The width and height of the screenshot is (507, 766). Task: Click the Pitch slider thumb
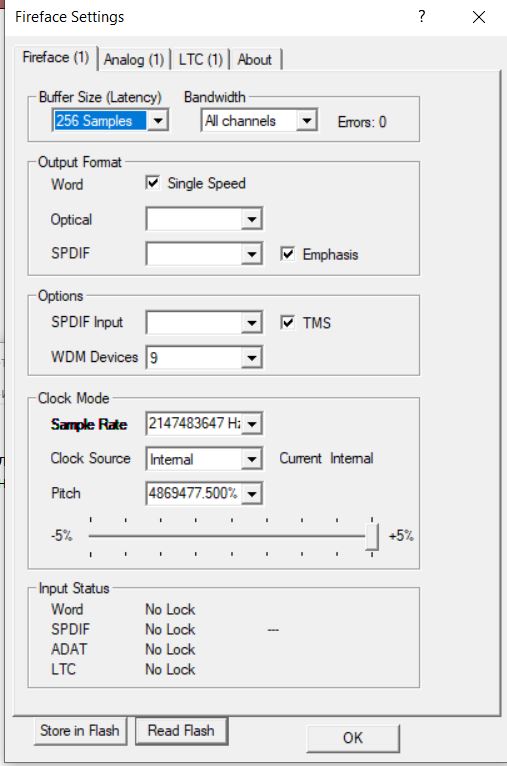click(372, 536)
